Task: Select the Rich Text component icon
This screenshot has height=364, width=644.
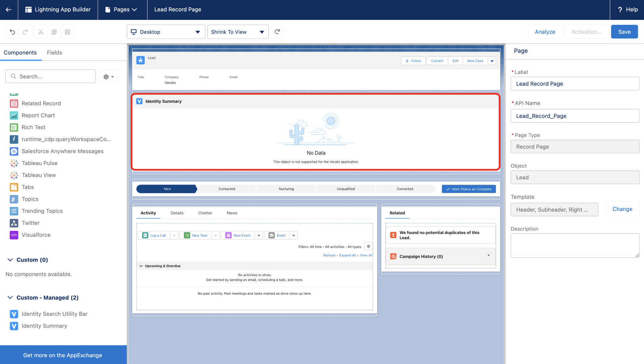Action: tap(14, 127)
